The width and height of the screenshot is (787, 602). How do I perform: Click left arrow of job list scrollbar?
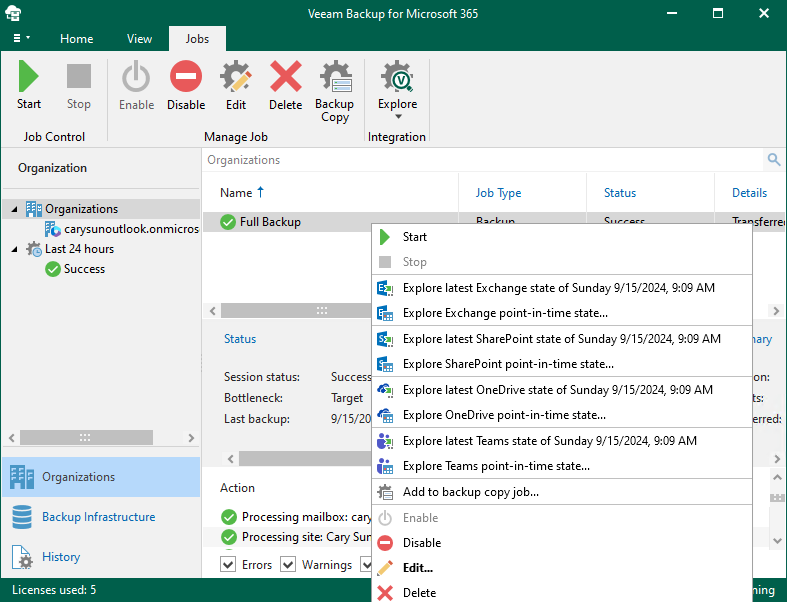click(213, 311)
